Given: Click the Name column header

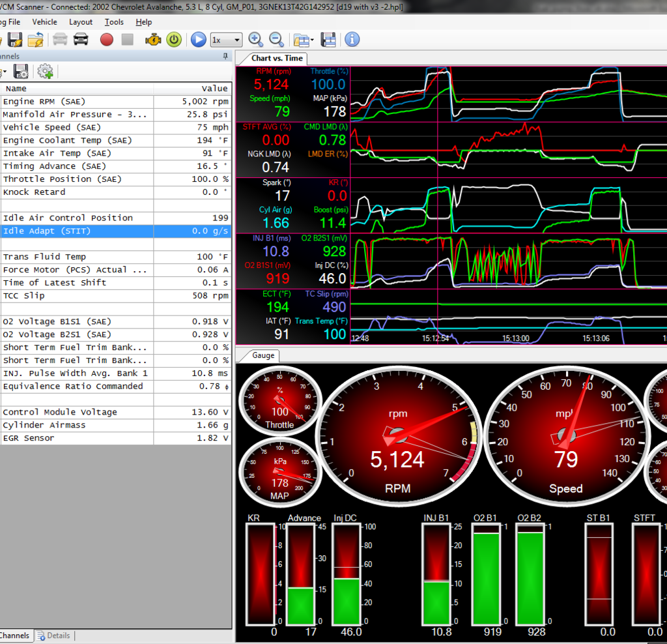Looking at the screenshot, I should 77,89.
